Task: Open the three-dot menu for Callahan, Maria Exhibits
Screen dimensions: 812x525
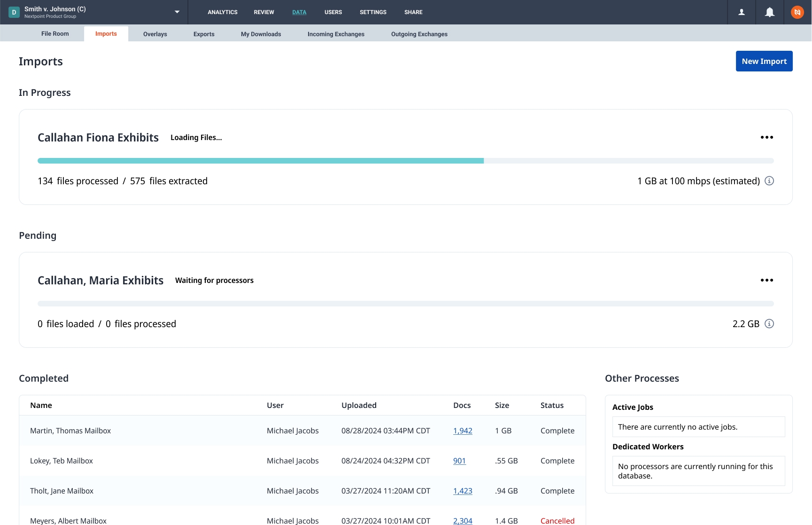Action: 766,280
